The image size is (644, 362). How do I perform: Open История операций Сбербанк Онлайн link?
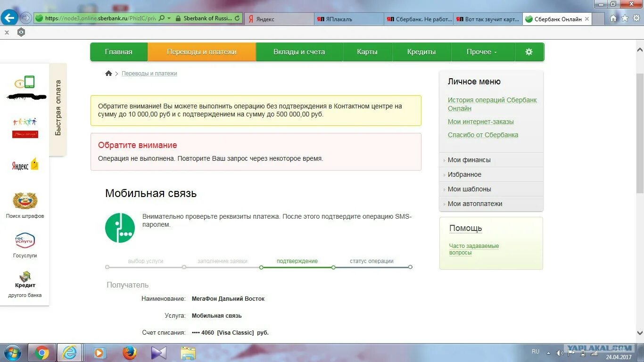(492, 104)
